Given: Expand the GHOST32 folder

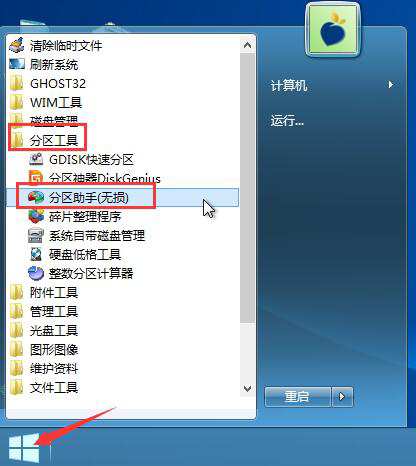Looking at the screenshot, I should point(48,83).
